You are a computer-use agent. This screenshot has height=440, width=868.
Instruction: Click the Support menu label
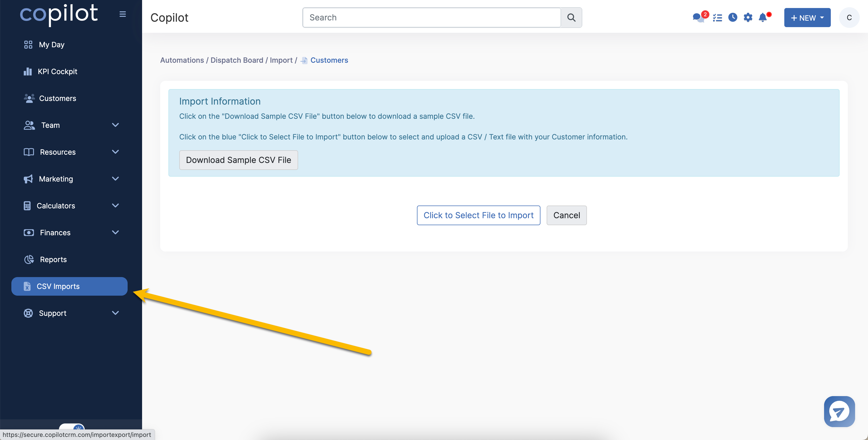pyautogui.click(x=52, y=313)
